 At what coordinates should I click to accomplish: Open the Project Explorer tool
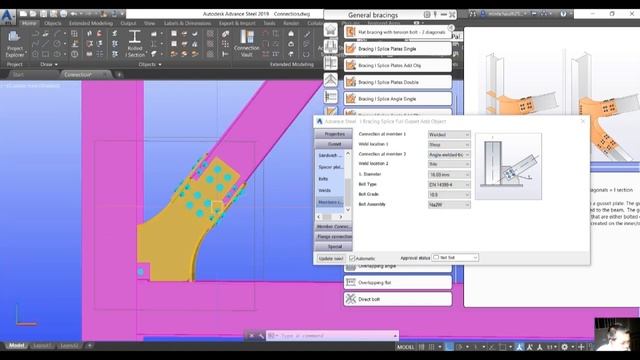coord(15,44)
